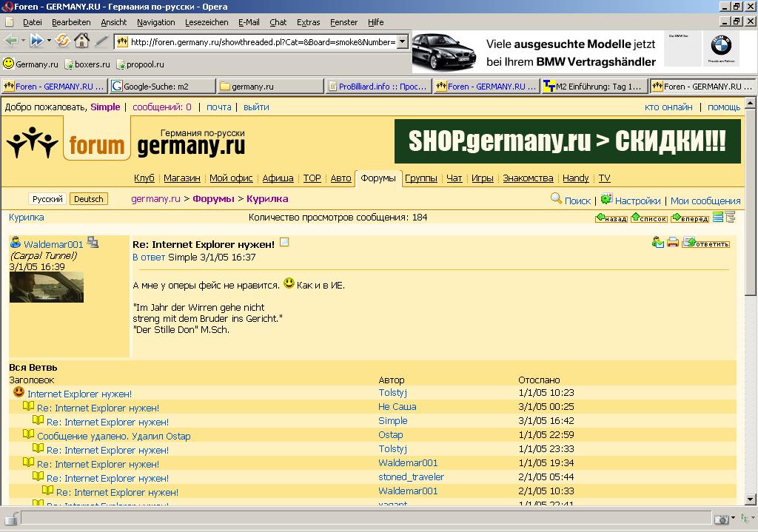The width and height of the screenshot is (758, 532).
Task: Click the page scrollbar up arrow
Action: tap(751, 102)
